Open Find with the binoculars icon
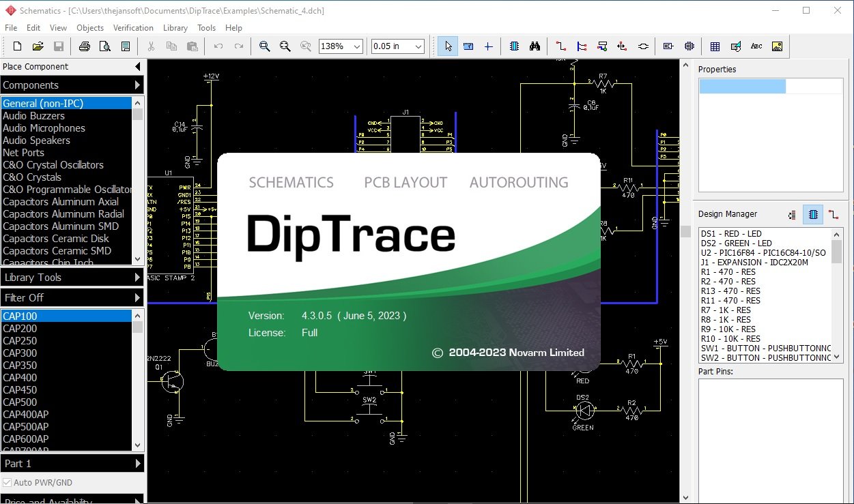The image size is (854, 504). coord(535,46)
